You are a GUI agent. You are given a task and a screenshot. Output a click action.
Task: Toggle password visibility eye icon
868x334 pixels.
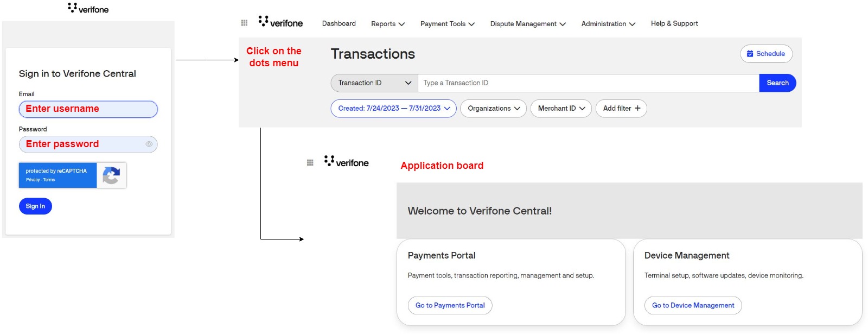coord(149,144)
